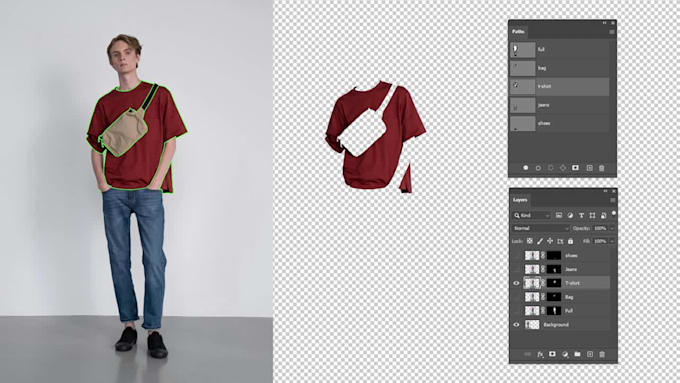Click the Fill 100% value field
This screenshot has height=383, width=680.
pos(600,241)
